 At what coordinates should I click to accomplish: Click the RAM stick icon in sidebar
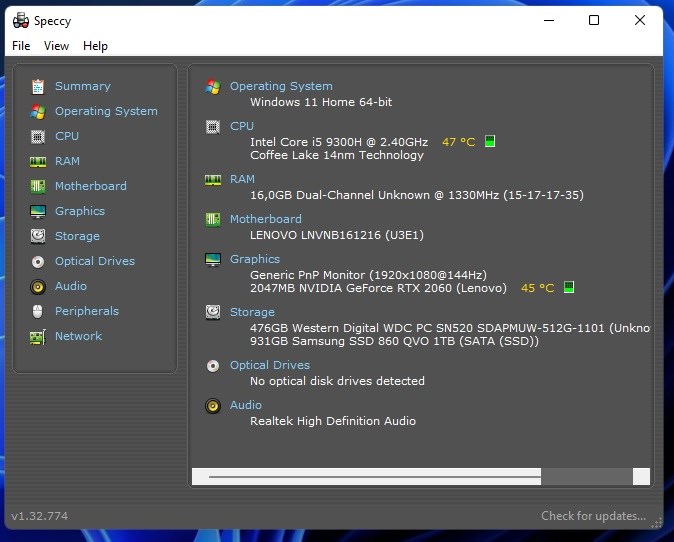pos(38,162)
